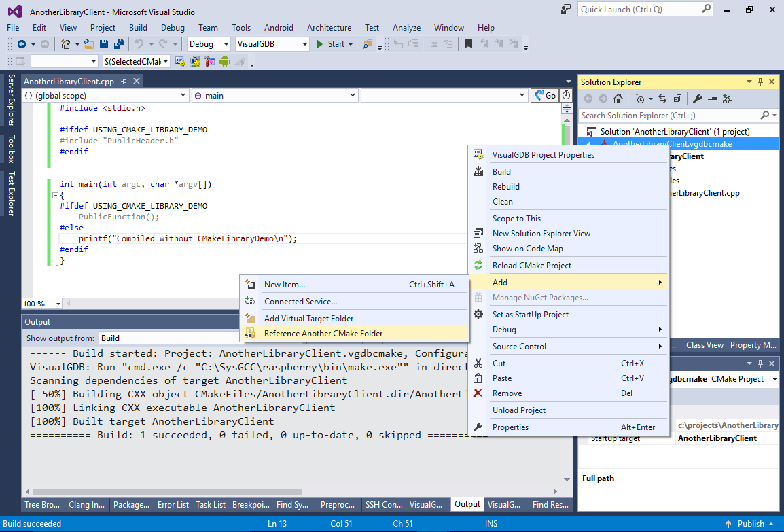Select Reference Another CMake Folder

[355, 334]
